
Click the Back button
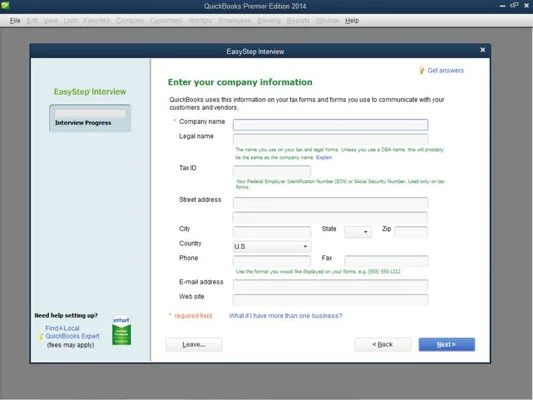(382, 345)
